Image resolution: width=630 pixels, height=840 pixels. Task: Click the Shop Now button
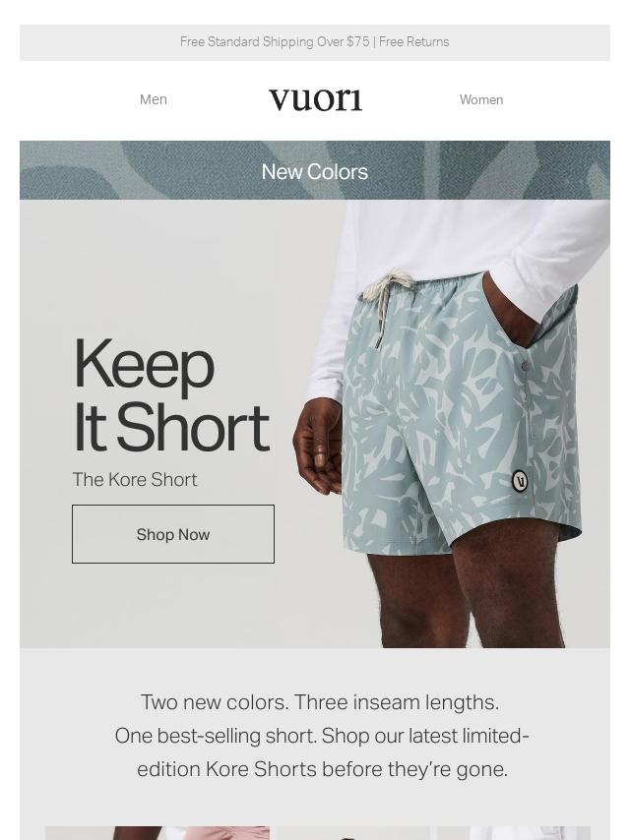pos(173,534)
